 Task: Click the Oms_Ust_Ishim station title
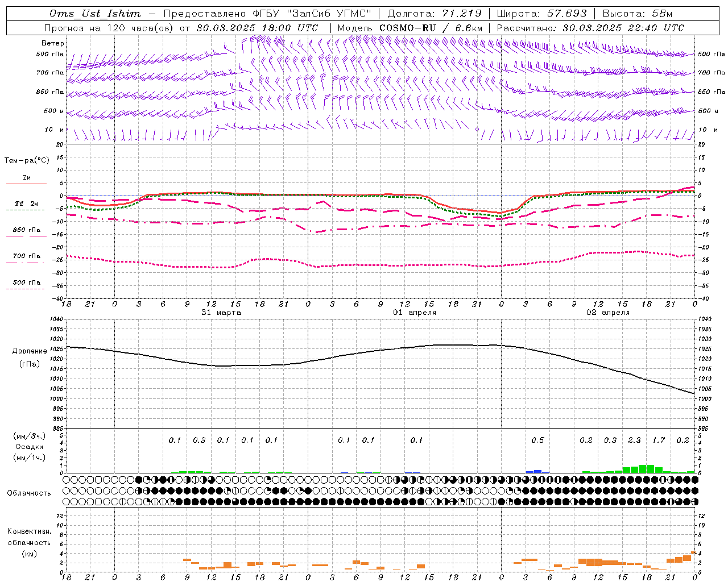click(95, 14)
